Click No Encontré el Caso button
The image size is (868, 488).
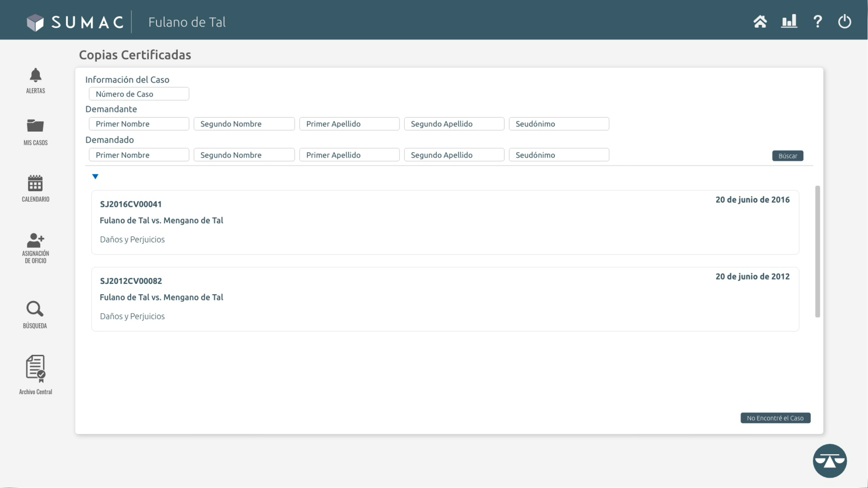pos(775,418)
